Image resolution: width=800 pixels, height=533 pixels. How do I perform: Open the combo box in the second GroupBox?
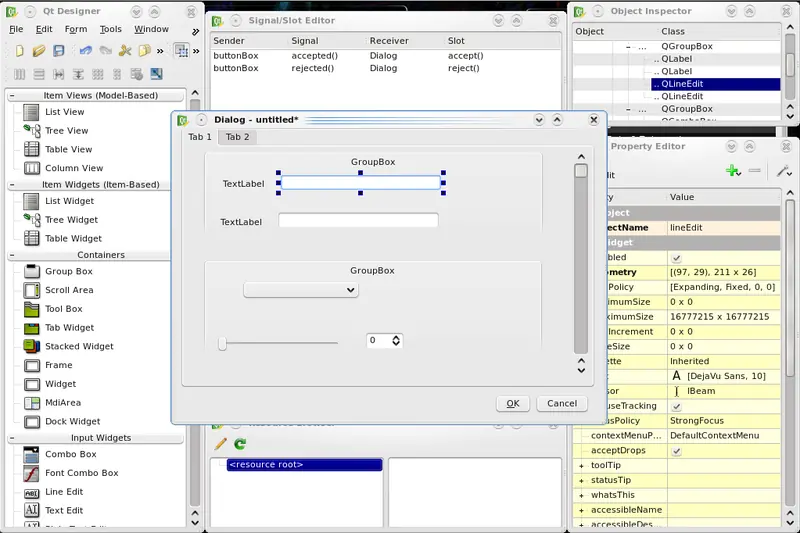[x=301, y=290]
